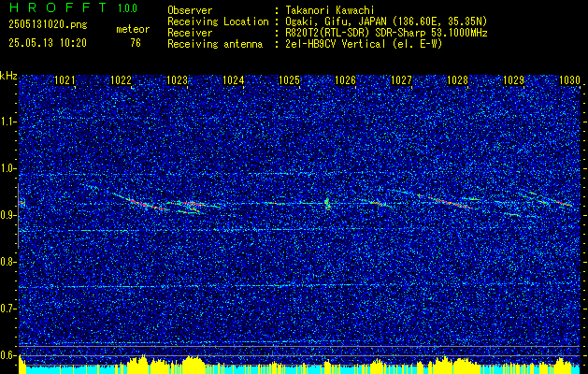Click the 1027 time marker
This screenshot has width=588, height=374.
pyautogui.click(x=401, y=79)
